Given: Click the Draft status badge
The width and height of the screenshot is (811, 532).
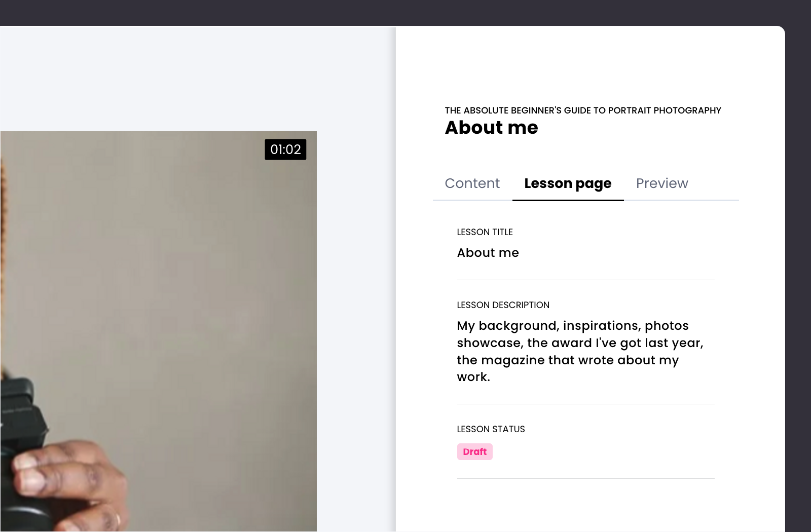Looking at the screenshot, I should [474, 451].
